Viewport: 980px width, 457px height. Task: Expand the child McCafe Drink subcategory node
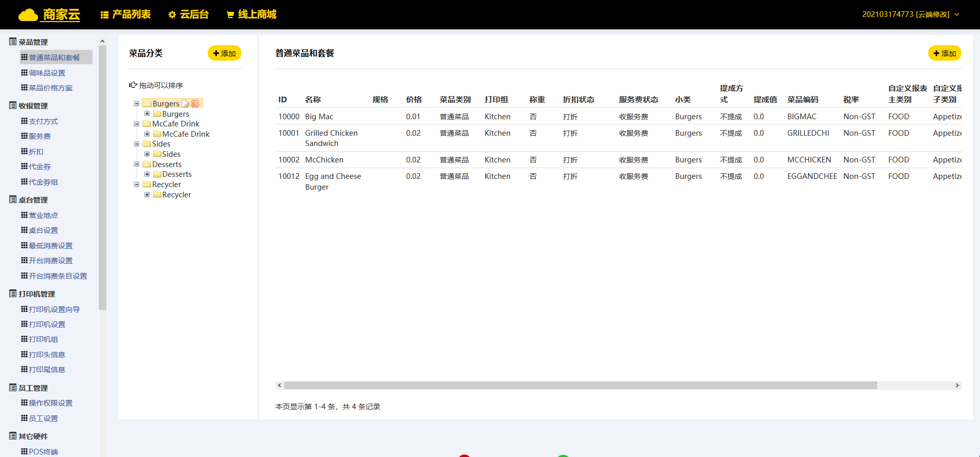click(x=147, y=134)
